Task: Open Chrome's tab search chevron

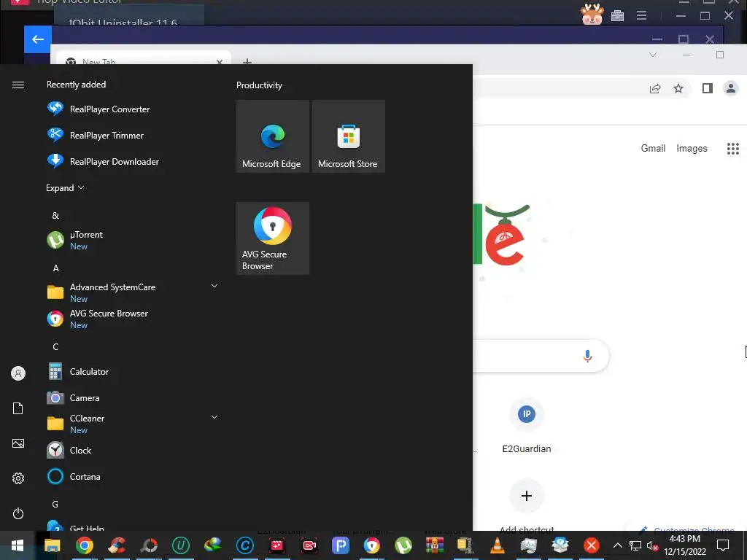Action: pyautogui.click(x=653, y=55)
